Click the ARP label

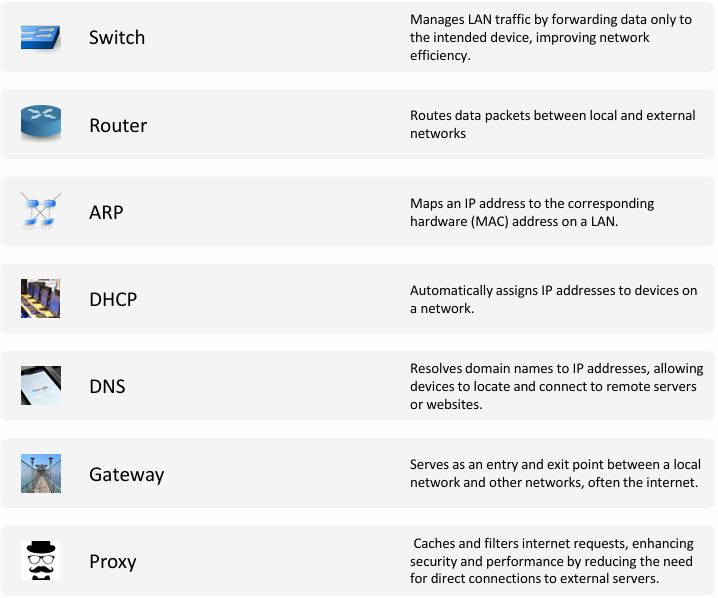[x=106, y=212]
